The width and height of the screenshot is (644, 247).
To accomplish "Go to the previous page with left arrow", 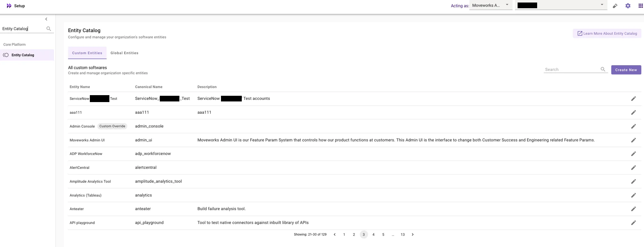I will 334,234.
